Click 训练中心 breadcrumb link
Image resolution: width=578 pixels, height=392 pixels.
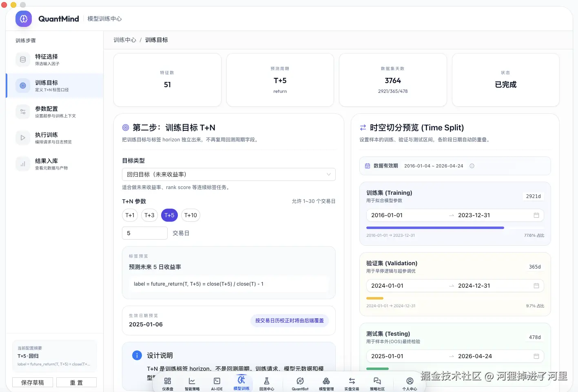pyautogui.click(x=125, y=40)
